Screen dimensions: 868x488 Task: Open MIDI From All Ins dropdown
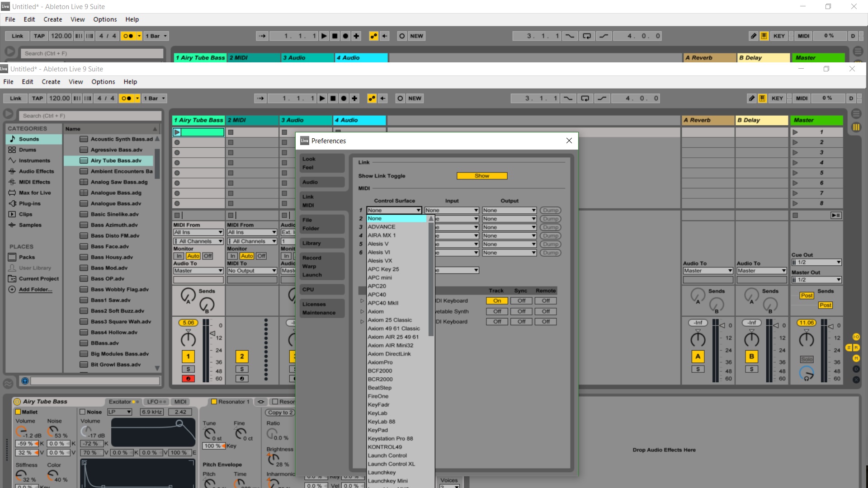pos(198,232)
